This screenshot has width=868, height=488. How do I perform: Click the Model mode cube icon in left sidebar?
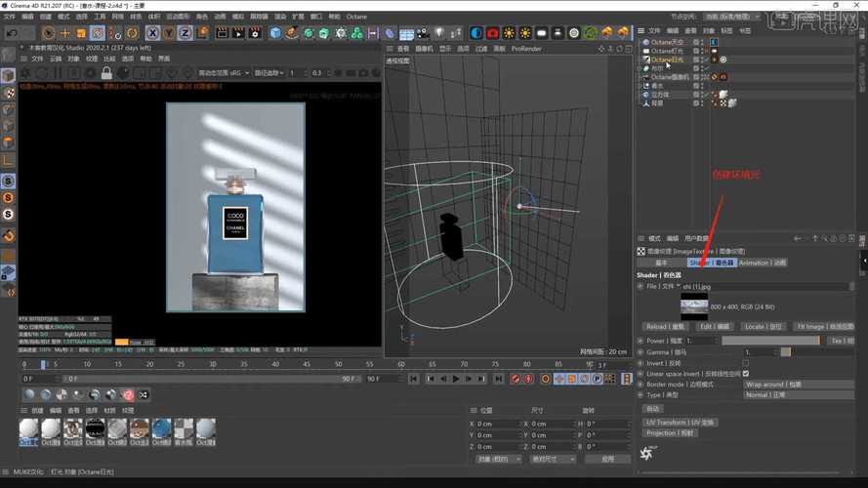pos(9,76)
